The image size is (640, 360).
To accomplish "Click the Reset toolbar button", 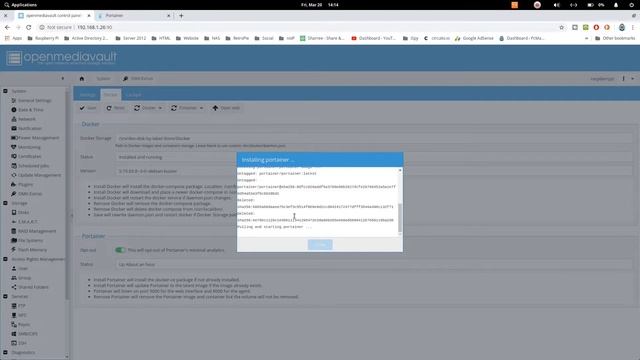I will tap(116, 108).
